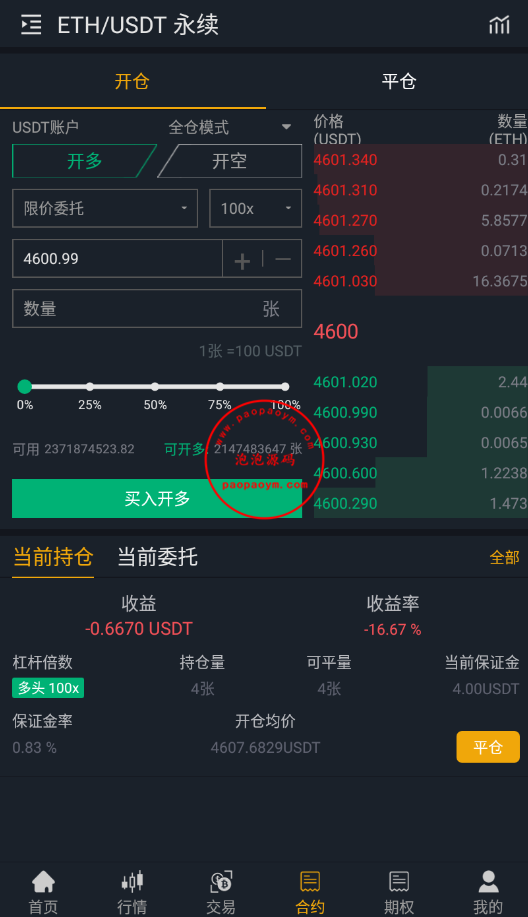
Task: Open the side menu hamburger icon
Action: click(x=31, y=25)
